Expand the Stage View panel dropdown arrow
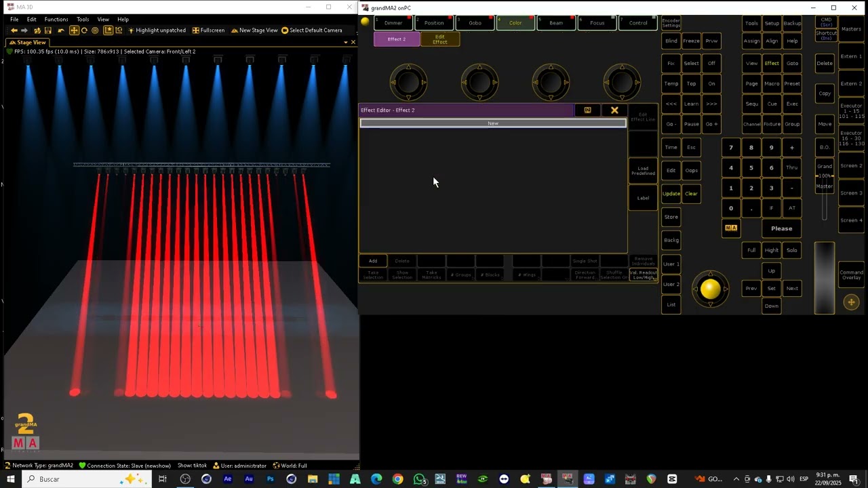The image size is (868, 488). (x=345, y=42)
